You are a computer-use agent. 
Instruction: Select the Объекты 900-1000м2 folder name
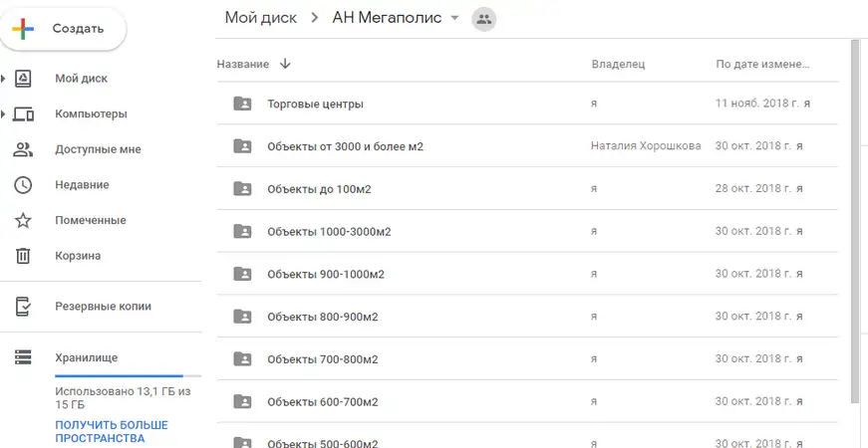326,275
